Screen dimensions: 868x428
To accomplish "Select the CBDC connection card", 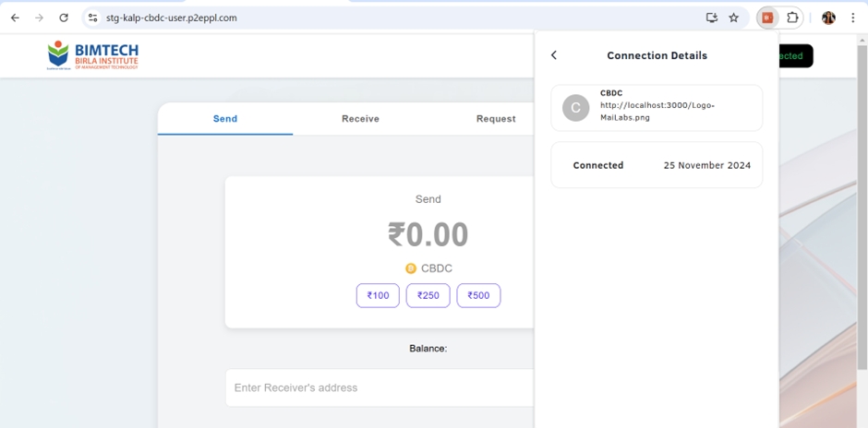I will coord(657,108).
